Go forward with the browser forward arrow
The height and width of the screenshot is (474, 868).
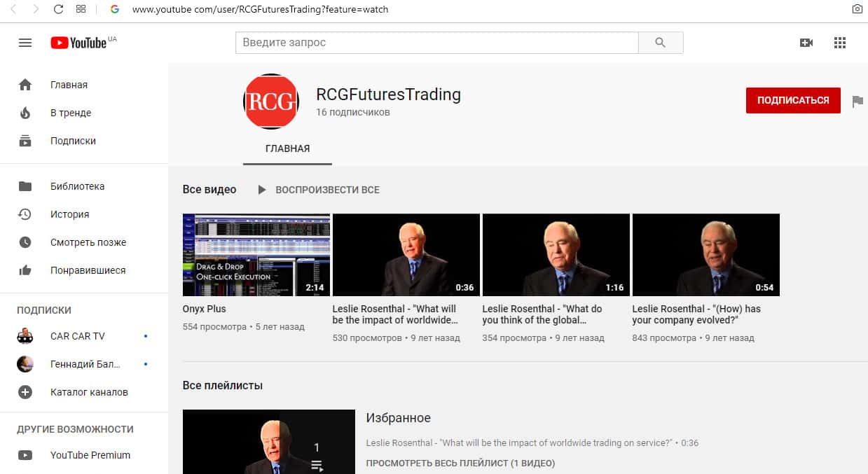36,9
